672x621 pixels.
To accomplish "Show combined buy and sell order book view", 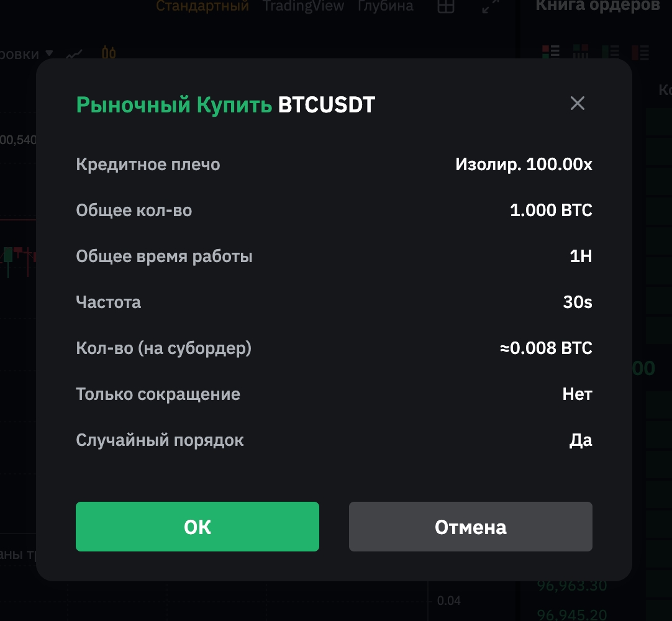I will (x=551, y=52).
